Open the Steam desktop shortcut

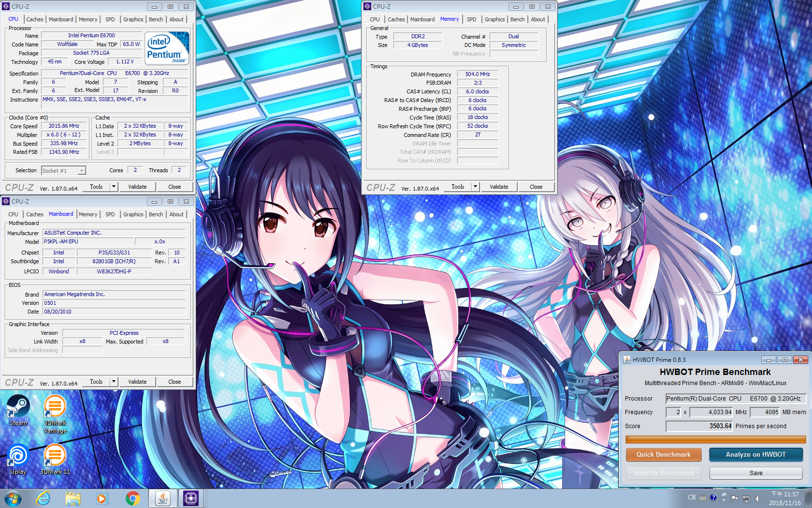[18, 410]
